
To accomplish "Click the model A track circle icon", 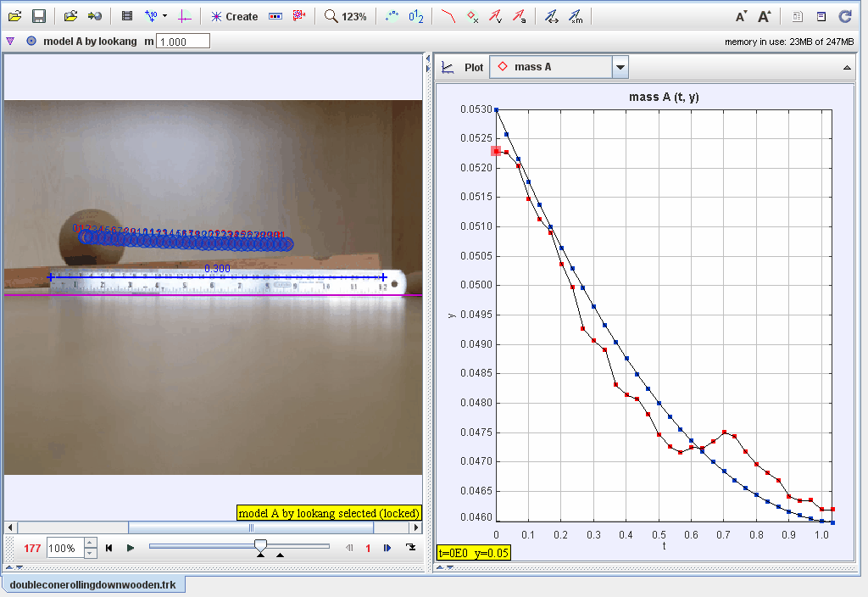I will tap(31, 41).
